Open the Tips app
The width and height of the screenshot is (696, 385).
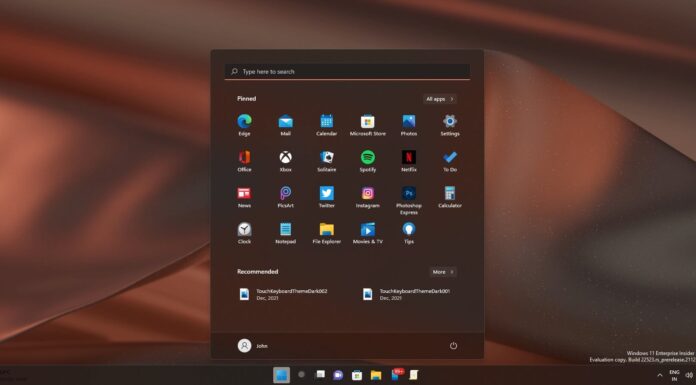(x=409, y=233)
